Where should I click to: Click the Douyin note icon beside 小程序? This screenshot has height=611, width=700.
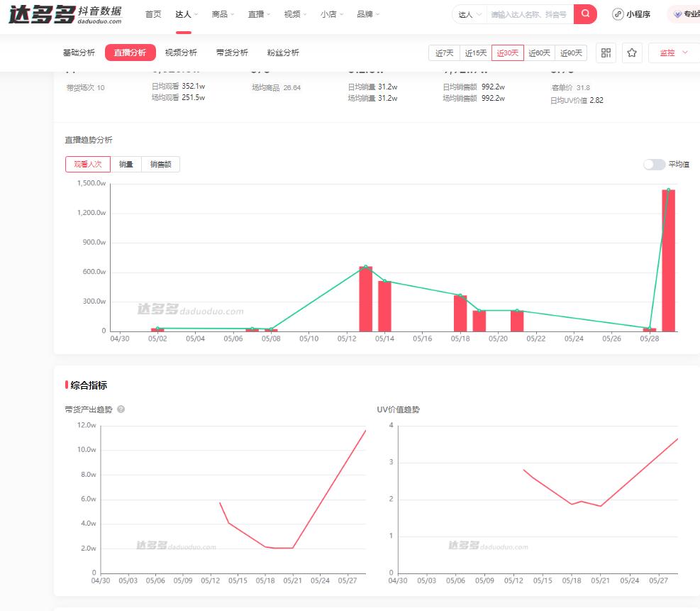point(619,13)
